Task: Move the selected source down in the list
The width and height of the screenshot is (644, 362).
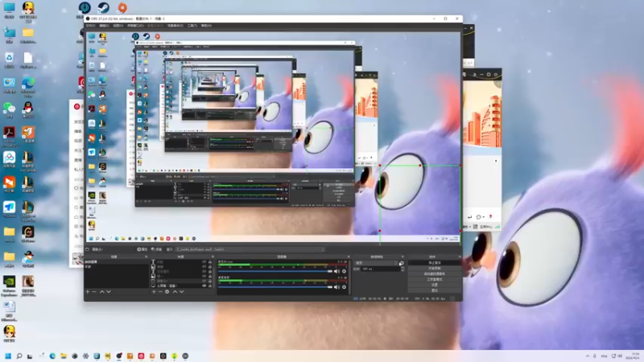Action: pyautogui.click(x=182, y=292)
